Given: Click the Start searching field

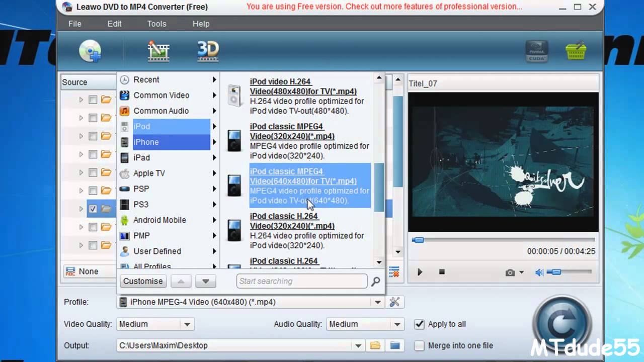Looking at the screenshot, I should [x=302, y=281].
